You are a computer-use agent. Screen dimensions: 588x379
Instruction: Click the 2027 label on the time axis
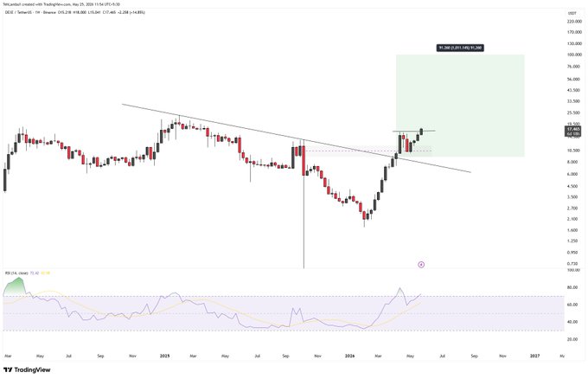pos(534,356)
